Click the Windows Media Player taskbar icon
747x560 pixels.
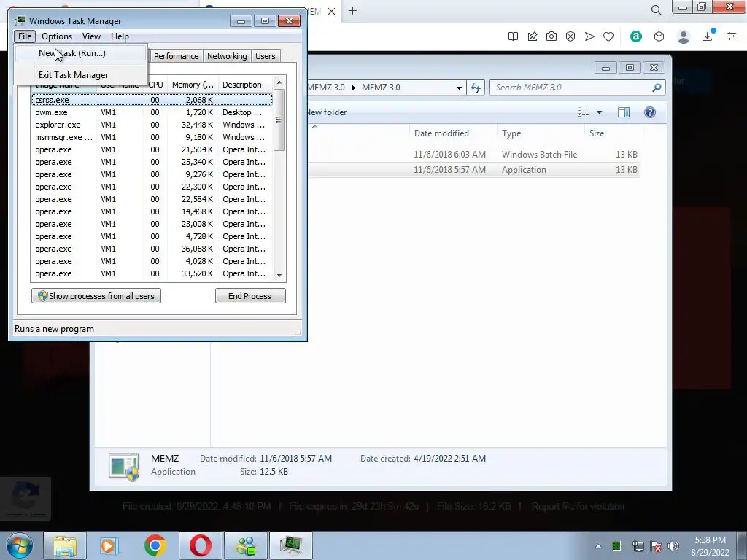click(109, 545)
